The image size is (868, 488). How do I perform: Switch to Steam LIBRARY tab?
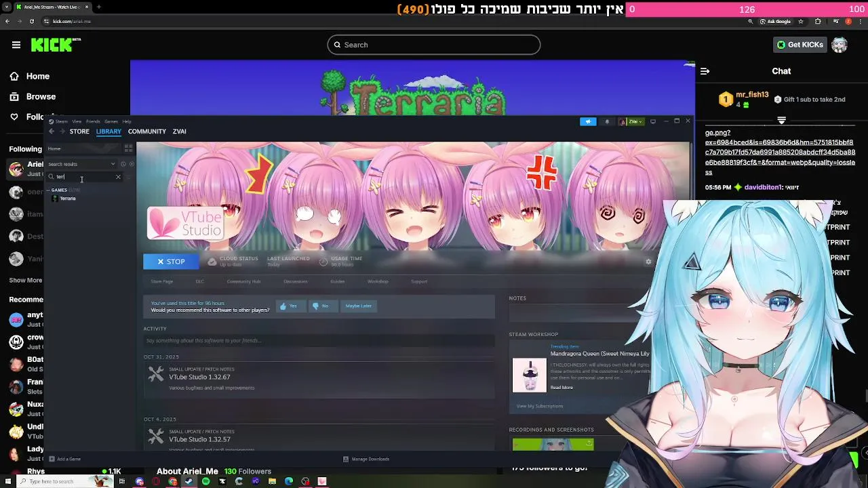(x=108, y=131)
